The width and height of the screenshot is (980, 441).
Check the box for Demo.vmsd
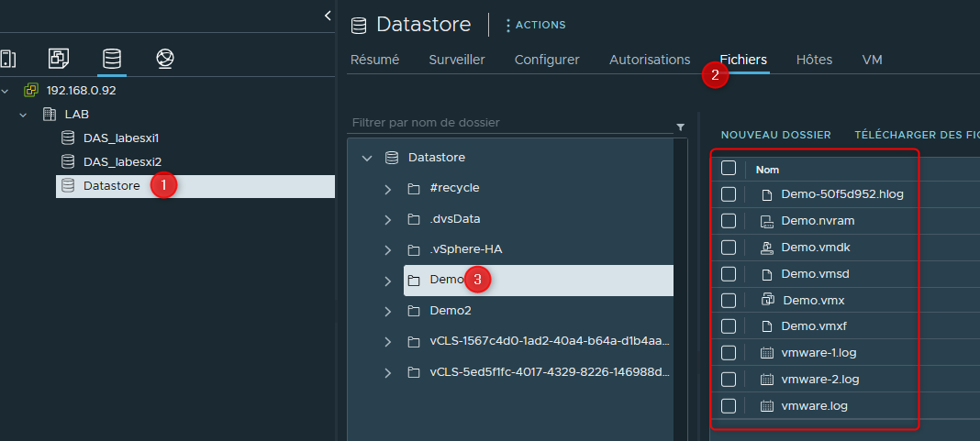coord(729,273)
